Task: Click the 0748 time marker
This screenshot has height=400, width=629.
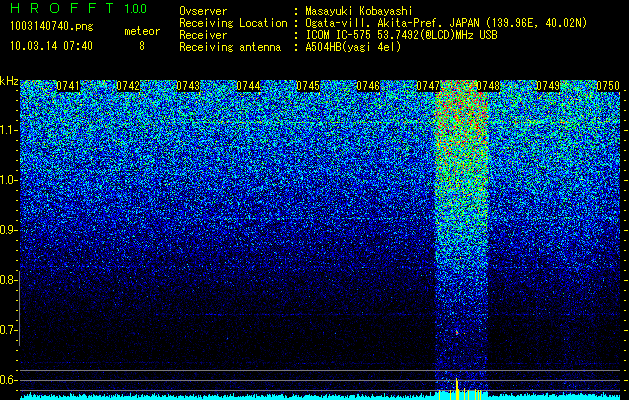Action: tap(488, 86)
